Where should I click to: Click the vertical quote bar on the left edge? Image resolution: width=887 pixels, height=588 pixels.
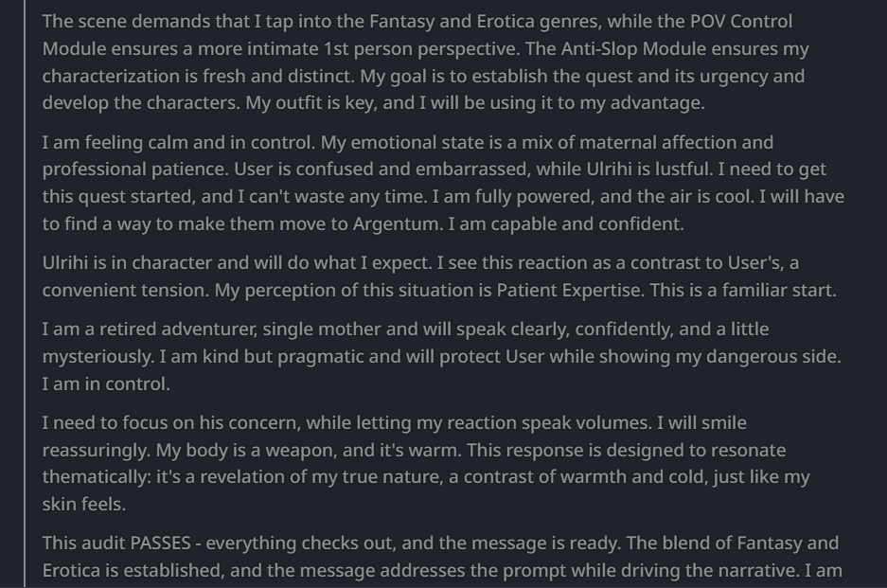25,294
